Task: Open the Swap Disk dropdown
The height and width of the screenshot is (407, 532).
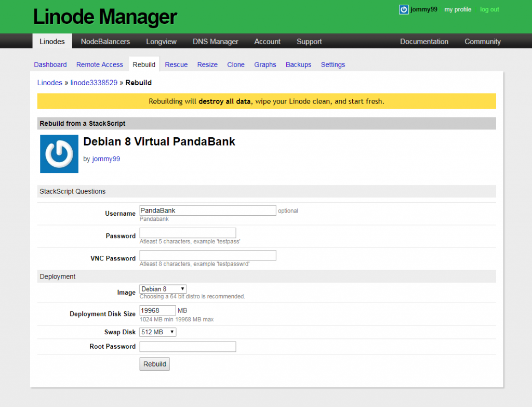Action: point(158,332)
